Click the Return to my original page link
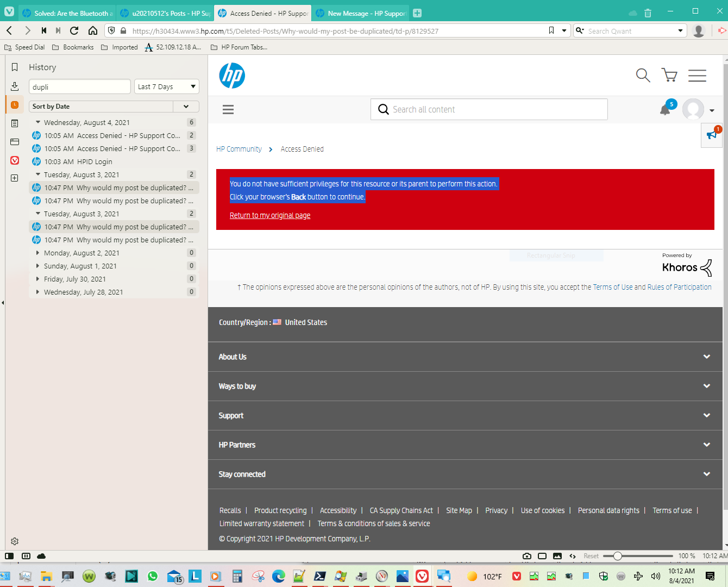728x587 pixels. [270, 215]
